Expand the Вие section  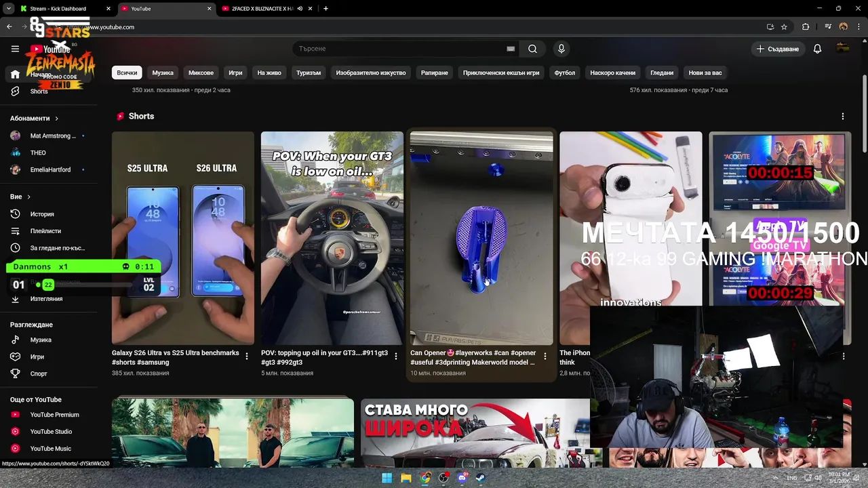click(x=20, y=197)
